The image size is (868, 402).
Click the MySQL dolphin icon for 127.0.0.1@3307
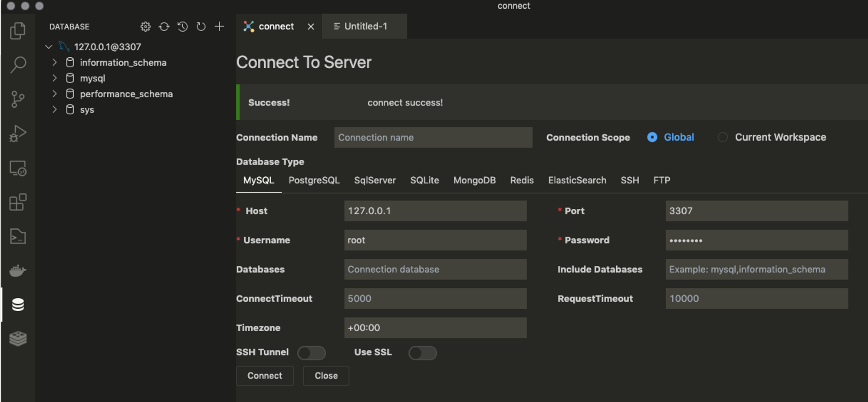coord(64,46)
